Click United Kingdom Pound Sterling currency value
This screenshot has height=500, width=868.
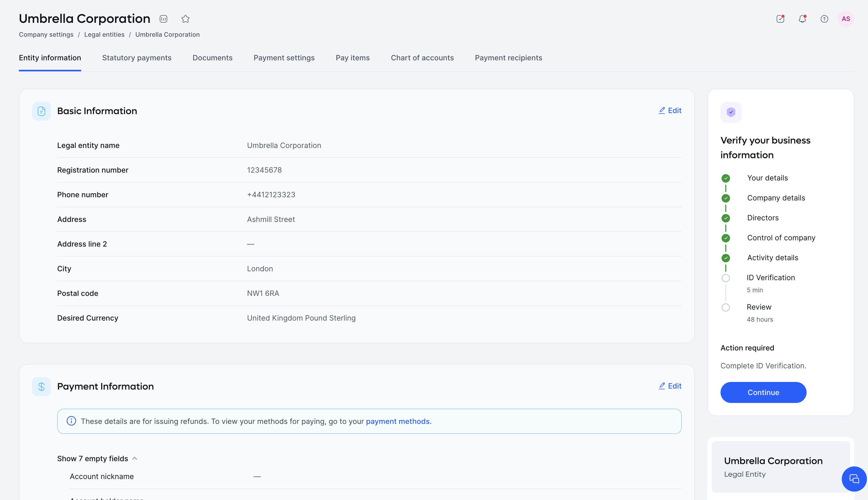301,318
